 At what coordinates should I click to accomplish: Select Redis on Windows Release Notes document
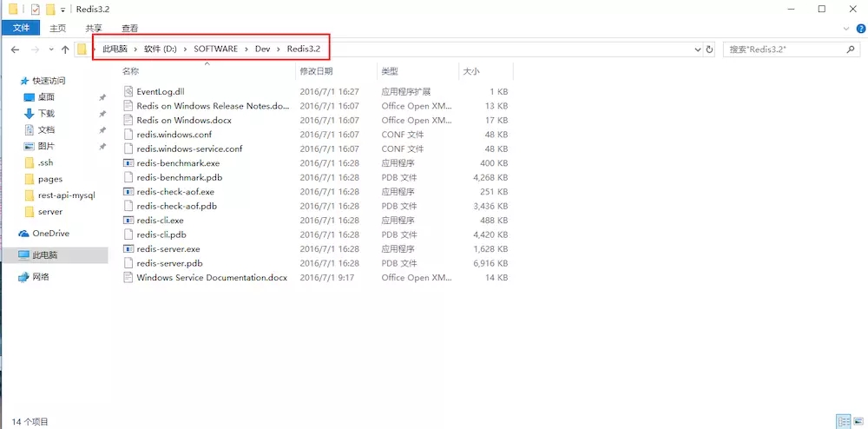pyautogui.click(x=214, y=106)
